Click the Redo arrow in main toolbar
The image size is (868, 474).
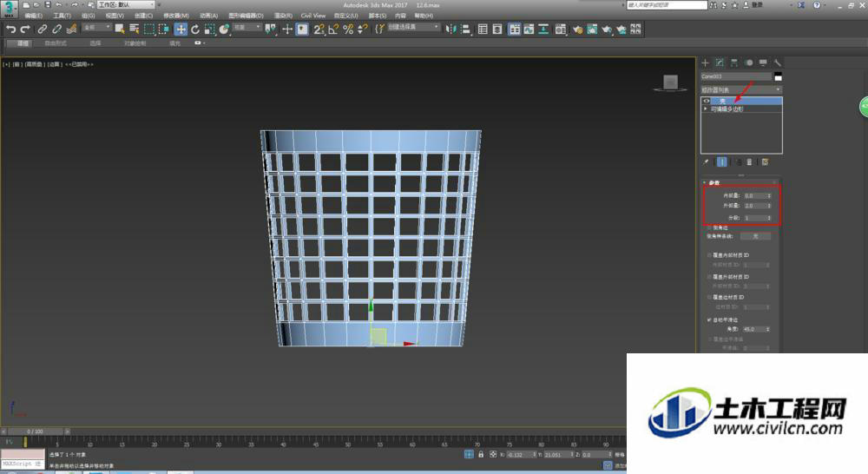click(x=25, y=30)
